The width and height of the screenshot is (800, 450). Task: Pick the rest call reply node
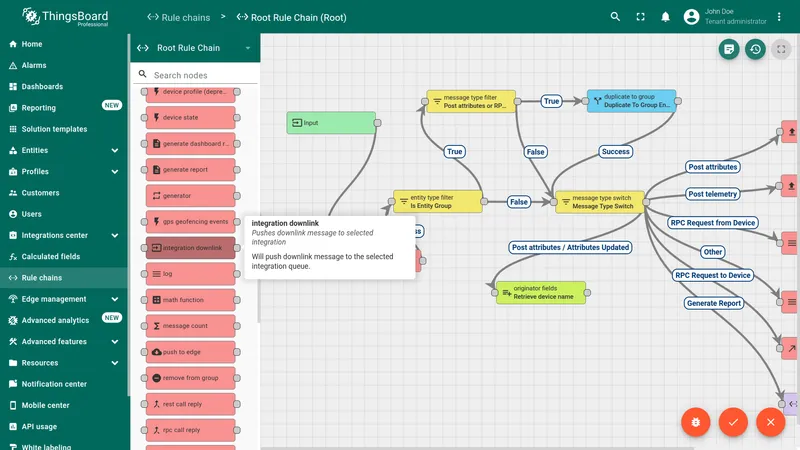(190, 404)
